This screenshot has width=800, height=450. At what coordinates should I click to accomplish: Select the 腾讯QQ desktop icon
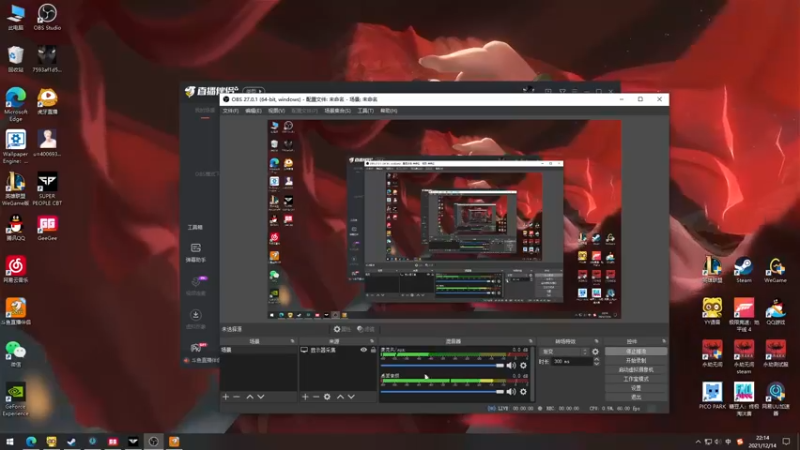[x=15, y=228]
